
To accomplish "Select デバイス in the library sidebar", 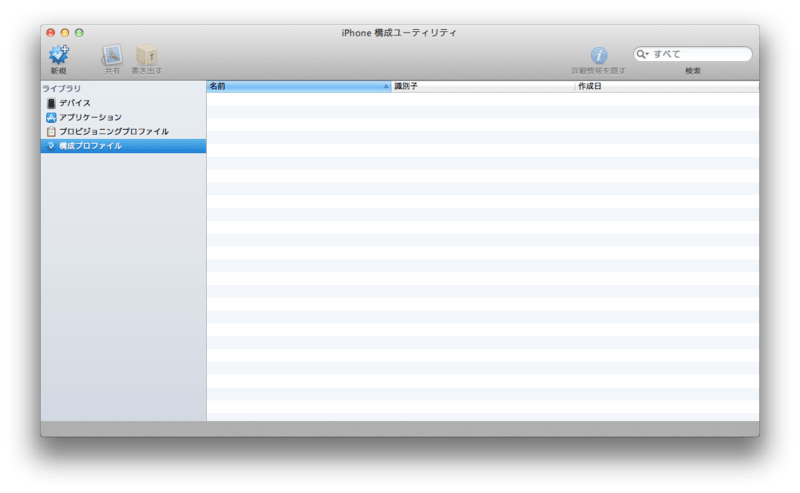I will (x=74, y=103).
